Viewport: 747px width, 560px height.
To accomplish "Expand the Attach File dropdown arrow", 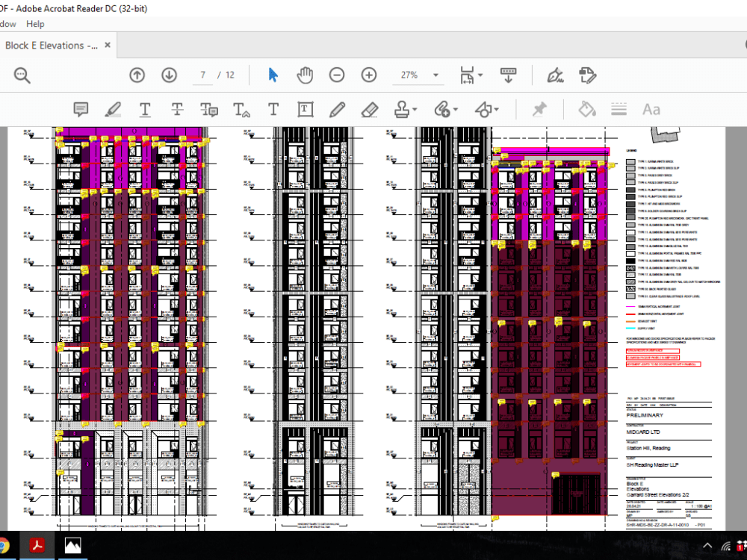I will click(x=456, y=110).
